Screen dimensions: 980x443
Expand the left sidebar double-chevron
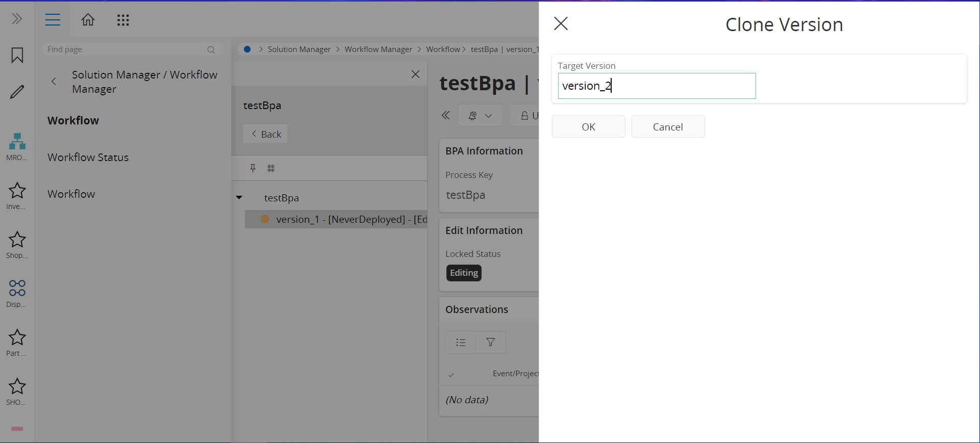point(17,19)
